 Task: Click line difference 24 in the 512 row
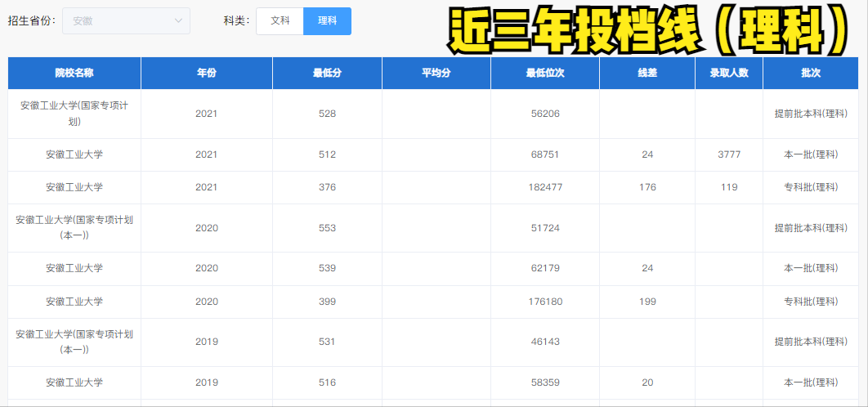647,154
